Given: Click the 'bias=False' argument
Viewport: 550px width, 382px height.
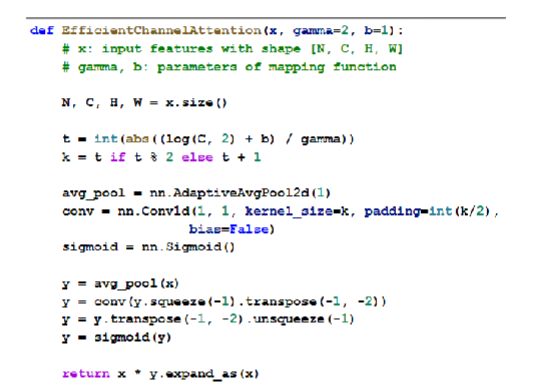Looking at the screenshot, I should point(229,229).
